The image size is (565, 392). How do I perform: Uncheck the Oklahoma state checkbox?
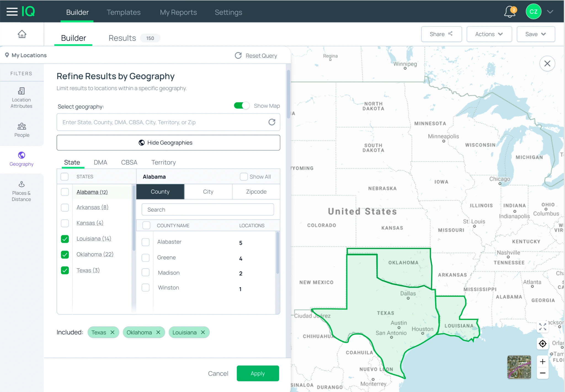coord(65,254)
